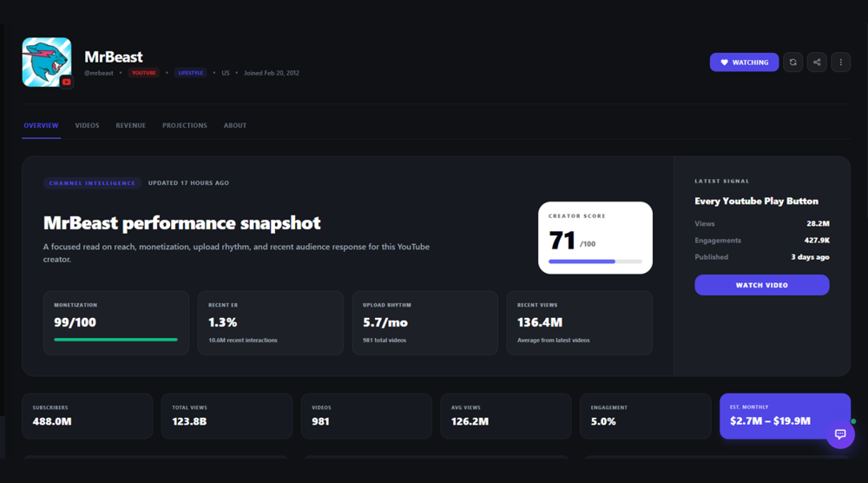868x483 pixels.
Task: Select the Upload Rhythm 5.7/mo card
Action: tap(424, 323)
